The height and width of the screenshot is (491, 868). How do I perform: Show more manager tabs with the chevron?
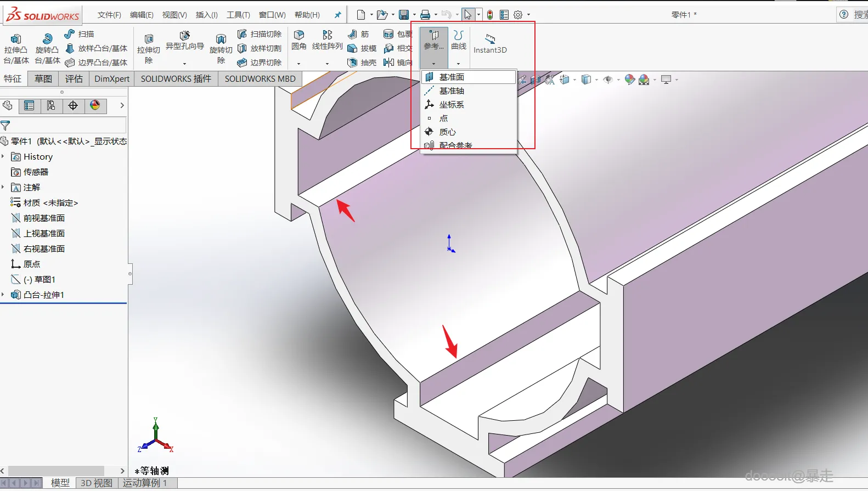[x=122, y=105]
